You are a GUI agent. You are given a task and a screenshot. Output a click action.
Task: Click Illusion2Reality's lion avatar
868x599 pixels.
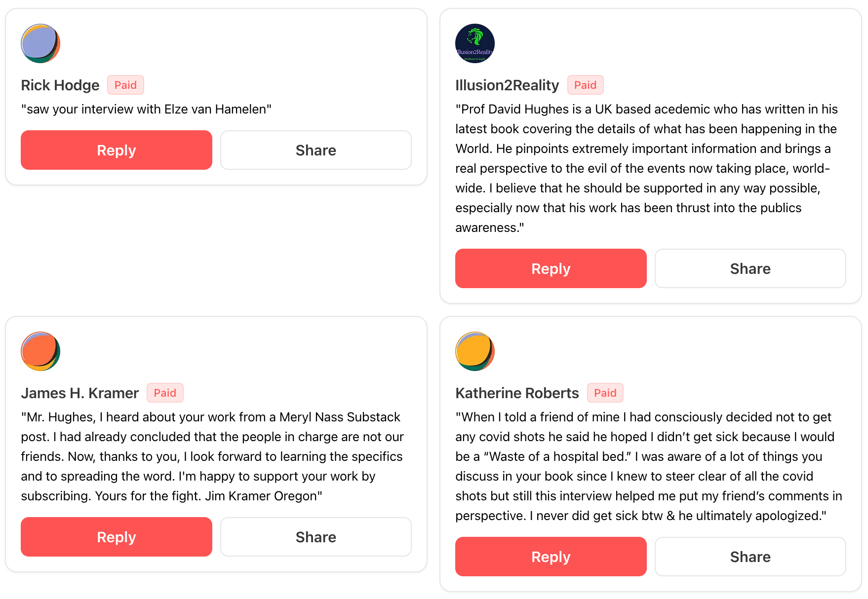(x=474, y=43)
